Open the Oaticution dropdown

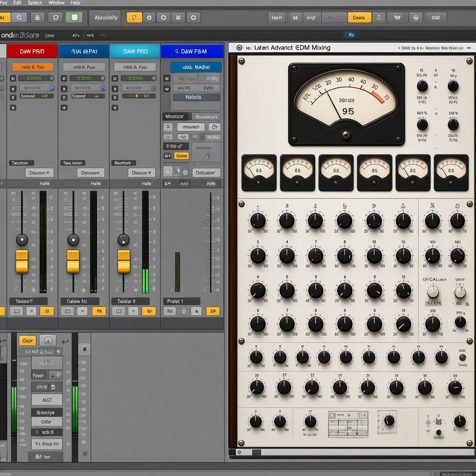[x=206, y=173]
